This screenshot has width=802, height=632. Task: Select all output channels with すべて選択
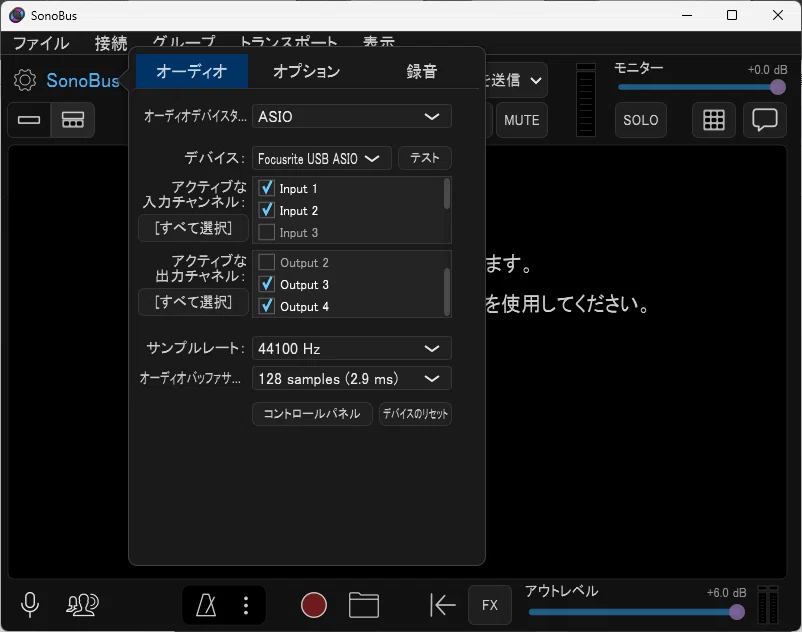193,302
